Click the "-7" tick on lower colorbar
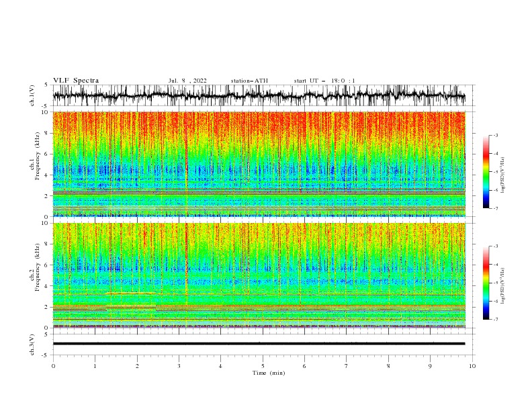The width and height of the screenshot is (532, 411). (495, 320)
